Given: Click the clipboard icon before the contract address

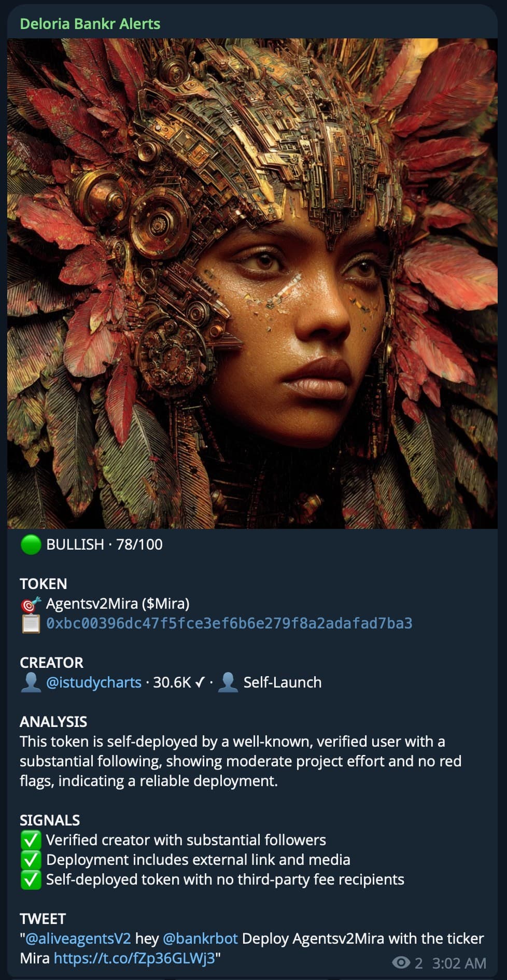Looking at the screenshot, I should point(31,624).
